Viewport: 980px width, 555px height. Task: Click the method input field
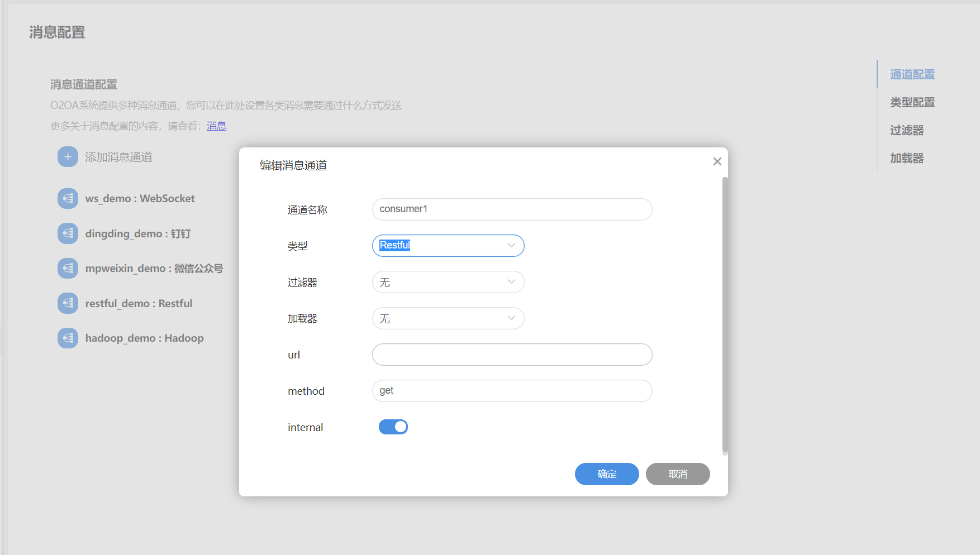pos(512,391)
